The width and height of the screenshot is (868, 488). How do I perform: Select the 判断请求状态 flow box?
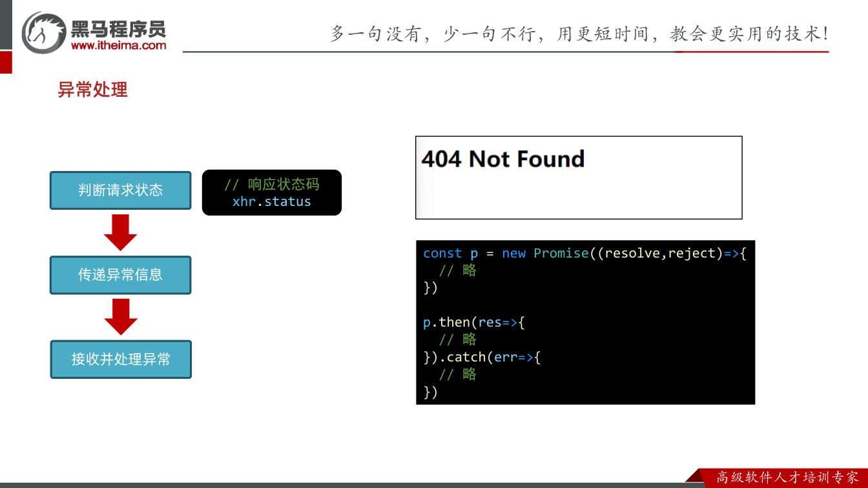pyautogui.click(x=121, y=190)
